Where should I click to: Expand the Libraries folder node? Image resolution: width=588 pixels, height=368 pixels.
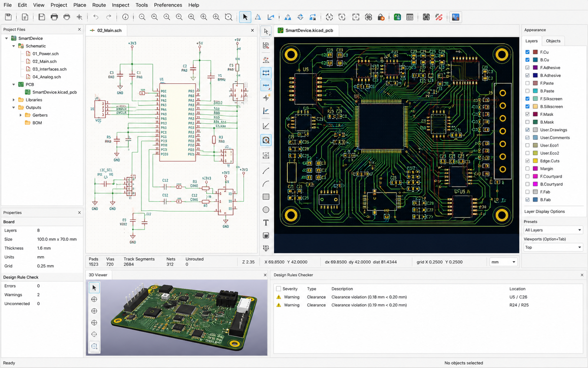click(x=14, y=100)
